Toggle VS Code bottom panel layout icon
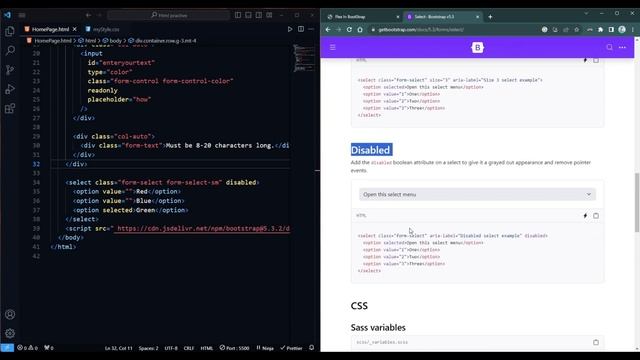Screen dimensions: 640x360 [249, 15]
